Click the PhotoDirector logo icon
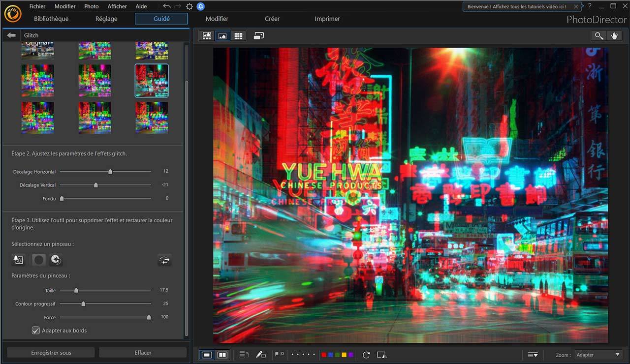This screenshot has height=364, width=630. tap(13, 13)
